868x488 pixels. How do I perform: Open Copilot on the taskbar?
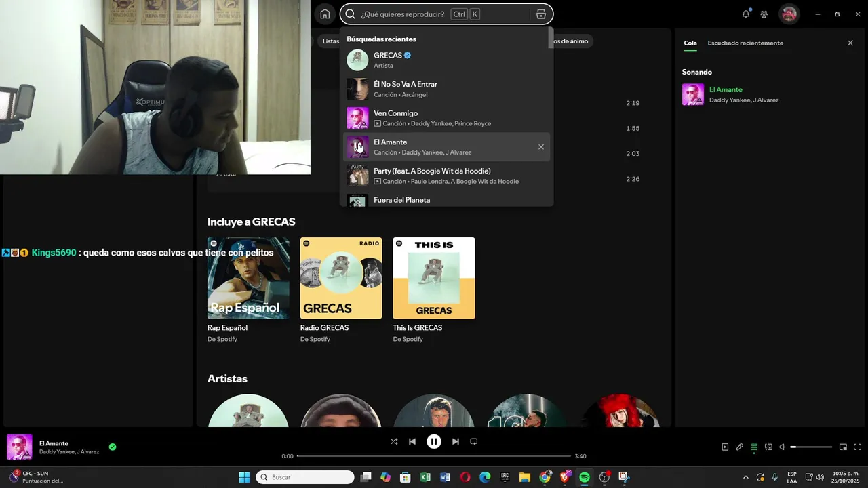pyautogui.click(x=386, y=477)
